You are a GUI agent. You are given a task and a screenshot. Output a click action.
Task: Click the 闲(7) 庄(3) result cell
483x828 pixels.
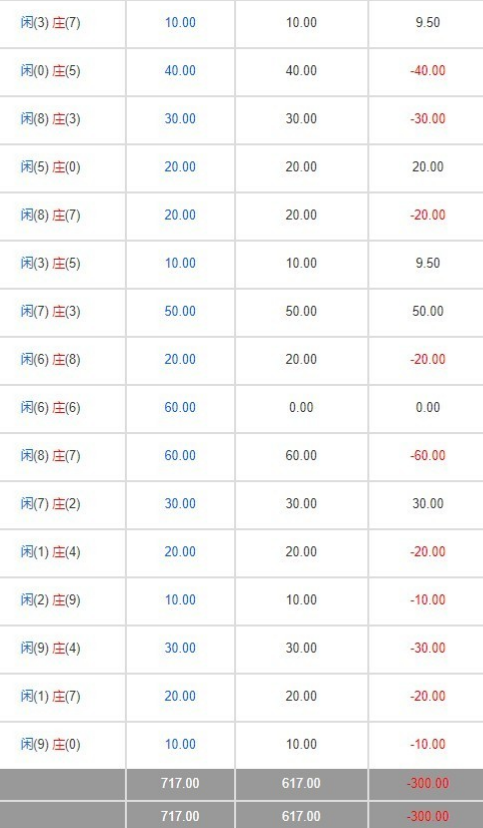(x=51, y=311)
